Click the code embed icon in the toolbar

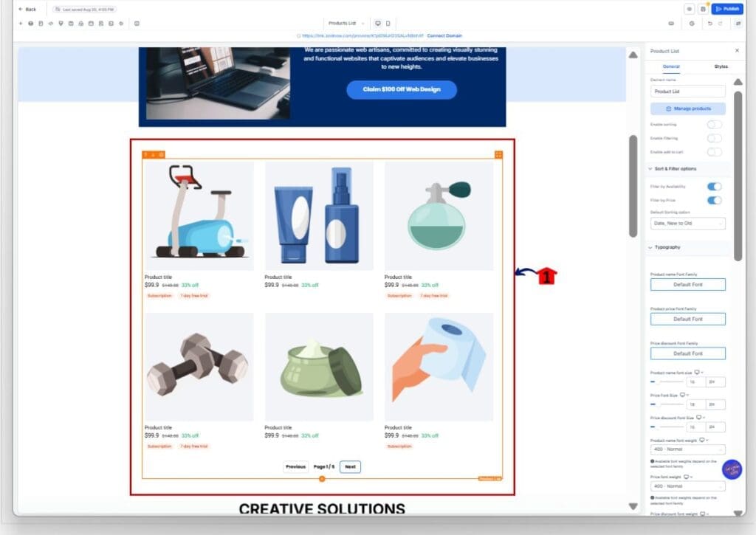(x=51, y=23)
